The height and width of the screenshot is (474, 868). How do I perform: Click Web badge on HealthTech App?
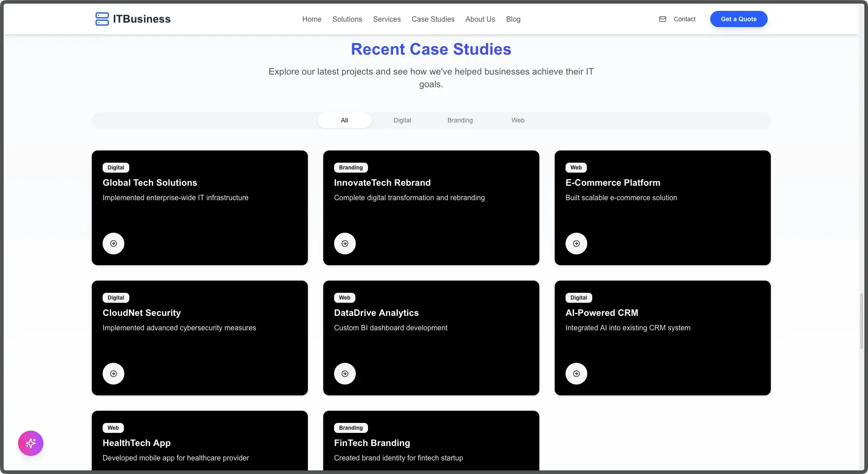pyautogui.click(x=113, y=428)
